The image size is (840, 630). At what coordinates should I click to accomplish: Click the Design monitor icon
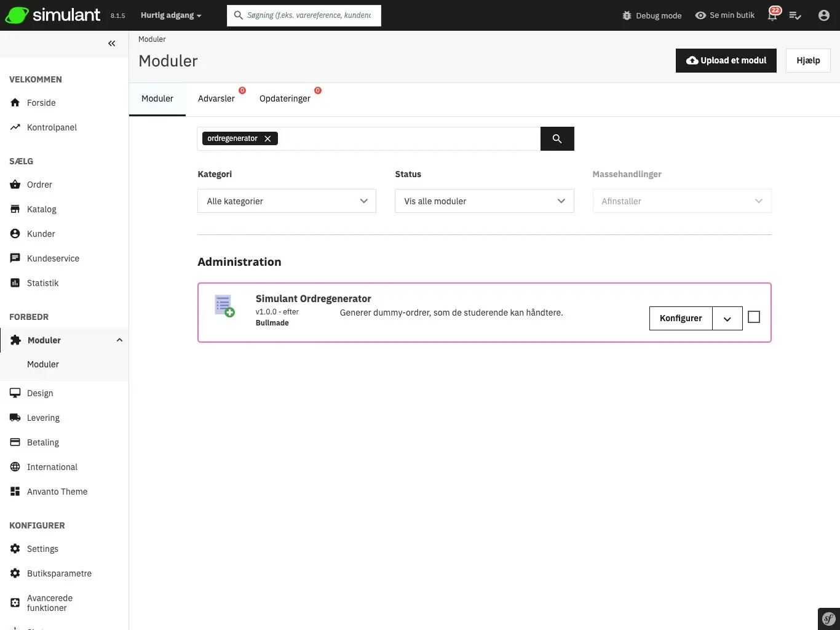(15, 393)
